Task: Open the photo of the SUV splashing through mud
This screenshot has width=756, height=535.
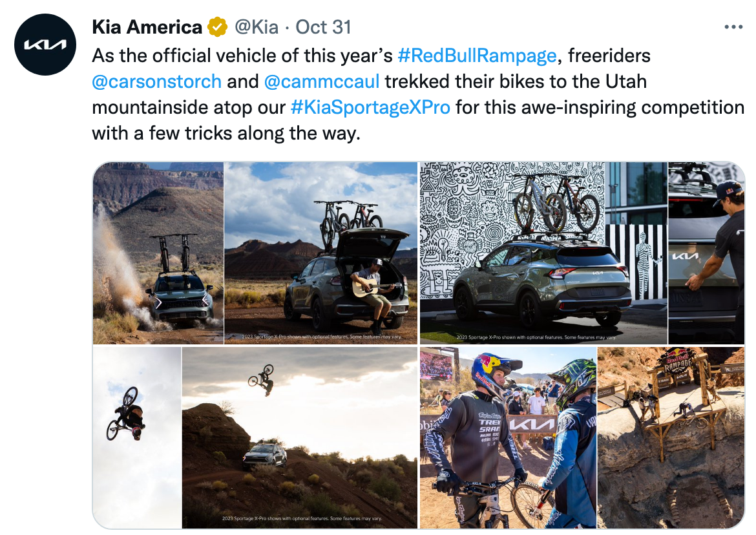Action: coord(158,253)
